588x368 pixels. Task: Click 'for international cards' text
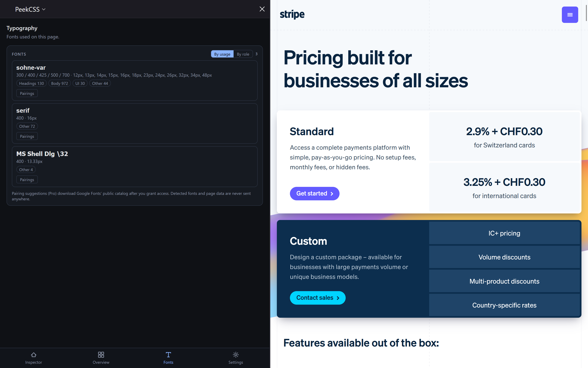pos(504,196)
